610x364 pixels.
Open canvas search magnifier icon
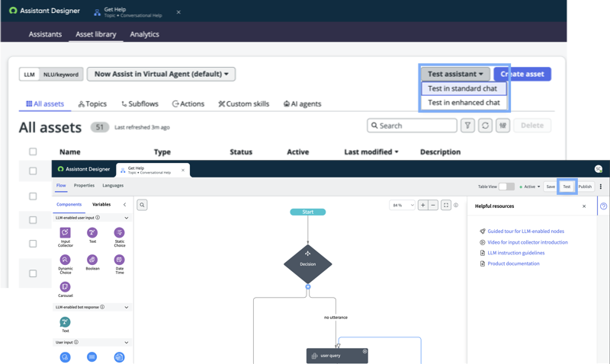(x=142, y=205)
